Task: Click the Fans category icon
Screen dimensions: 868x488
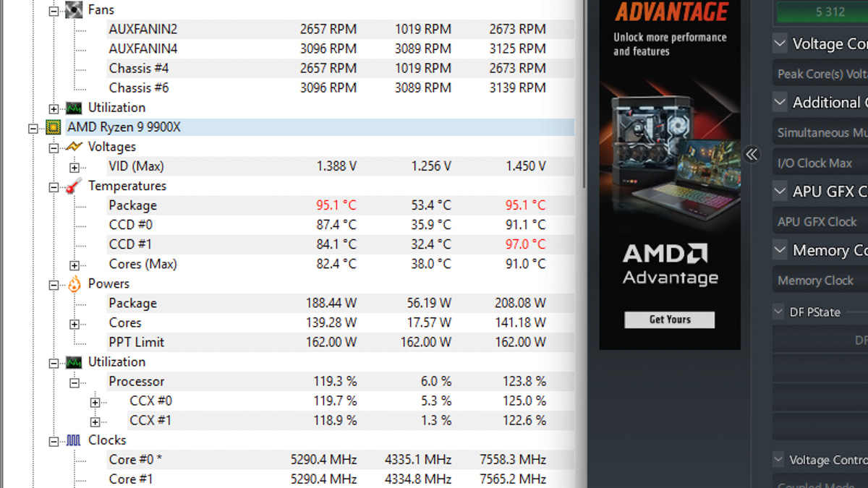Action: click(x=74, y=10)
